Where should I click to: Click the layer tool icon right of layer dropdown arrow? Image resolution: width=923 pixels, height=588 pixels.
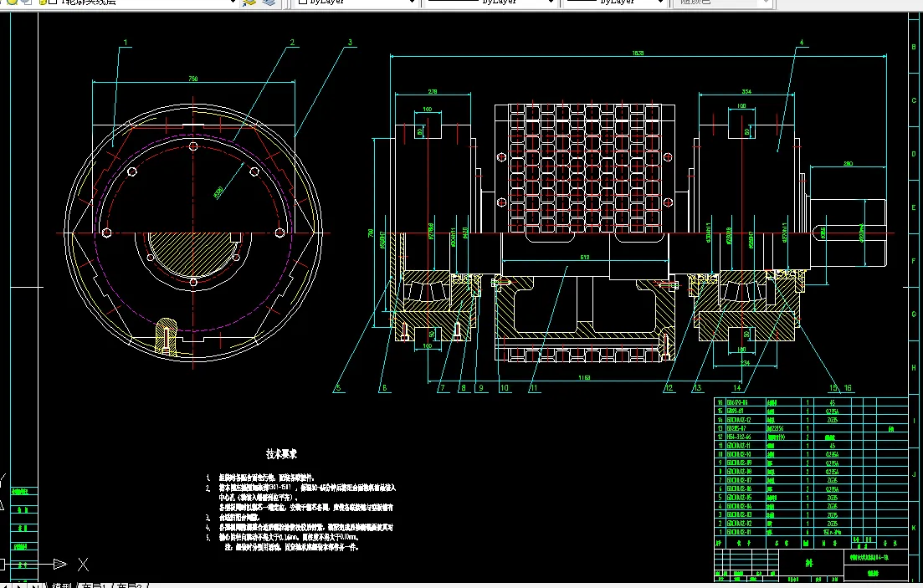coord(249,3)
